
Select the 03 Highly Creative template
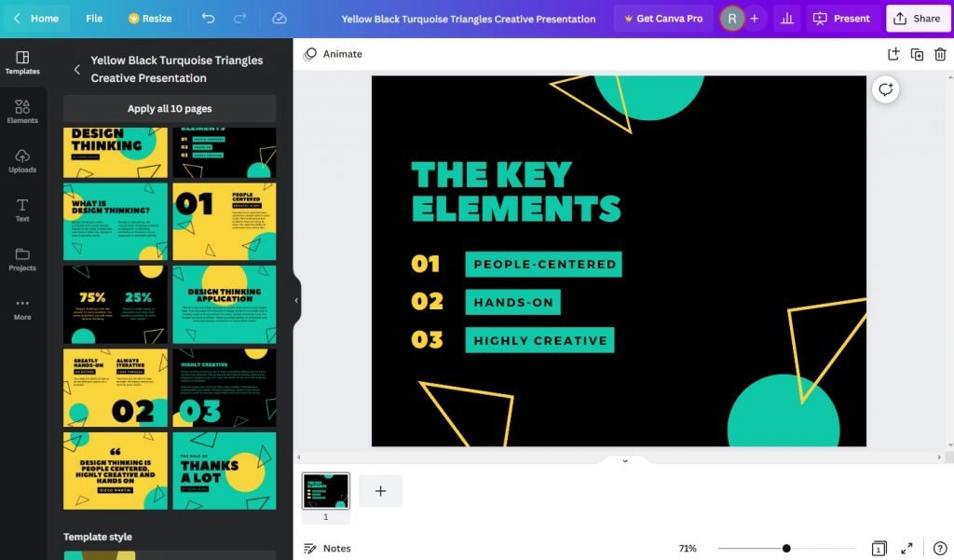point(225,388)
